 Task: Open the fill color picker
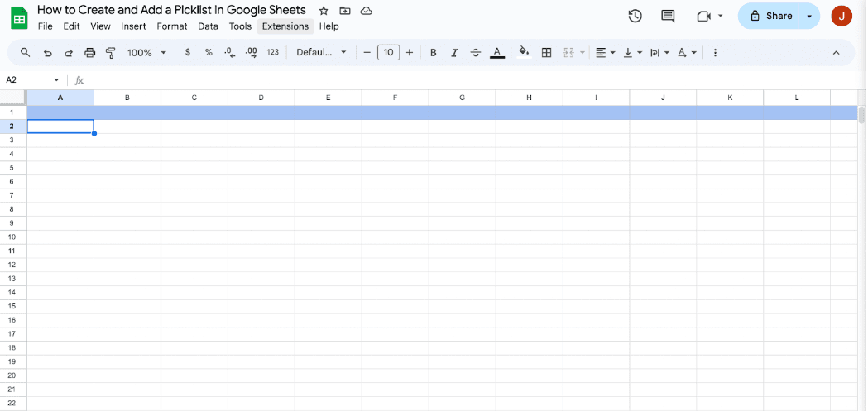click(x=525, y=53)
